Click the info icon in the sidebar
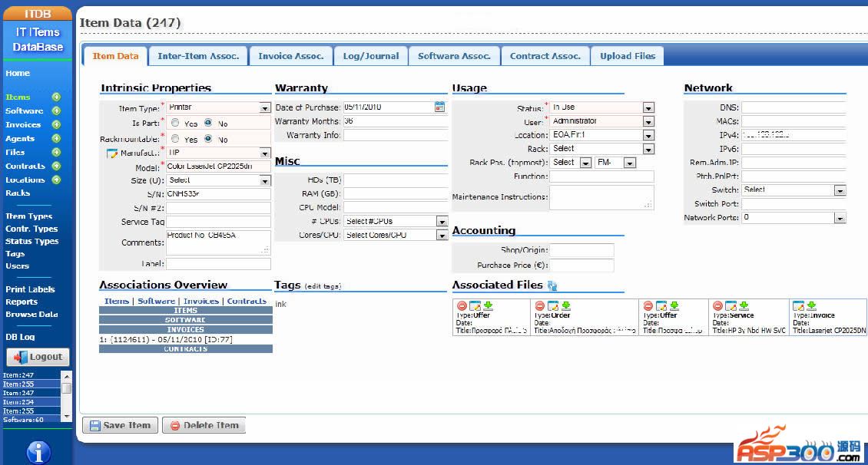The image size is (868, 465). pos(38,452)
